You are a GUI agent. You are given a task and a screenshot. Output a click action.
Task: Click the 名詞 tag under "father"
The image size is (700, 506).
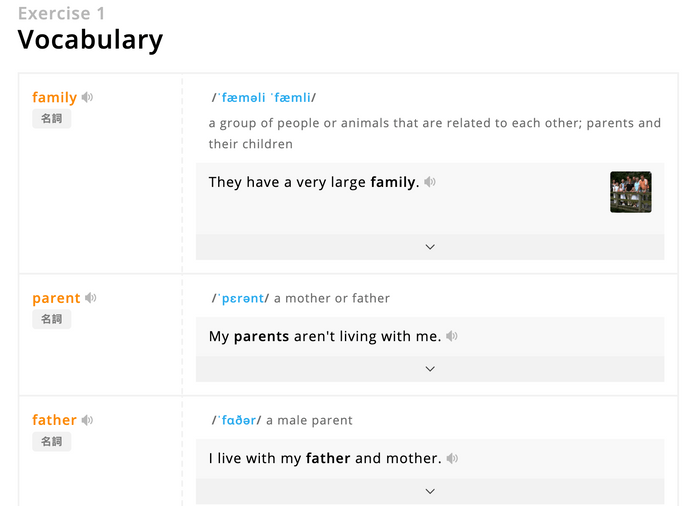[51, 442]
